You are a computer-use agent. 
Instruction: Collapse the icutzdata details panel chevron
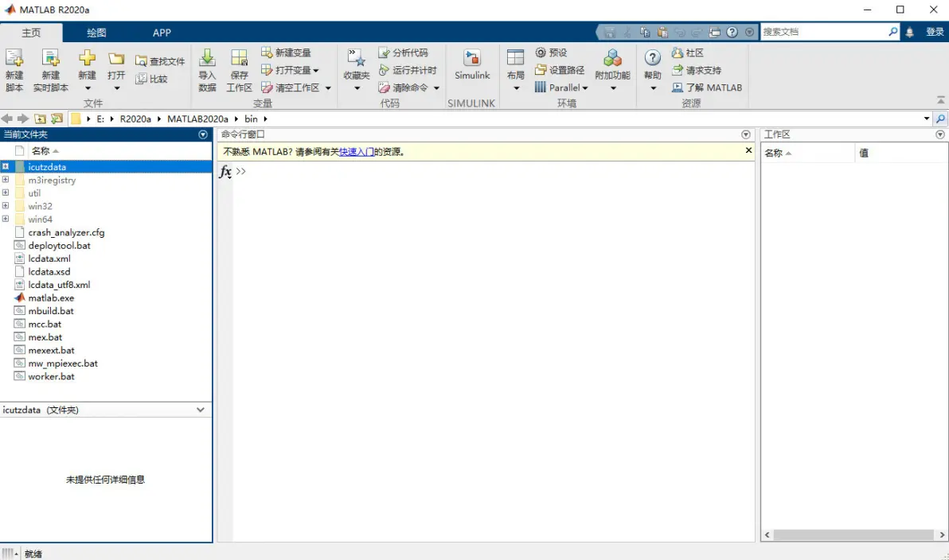201,410
